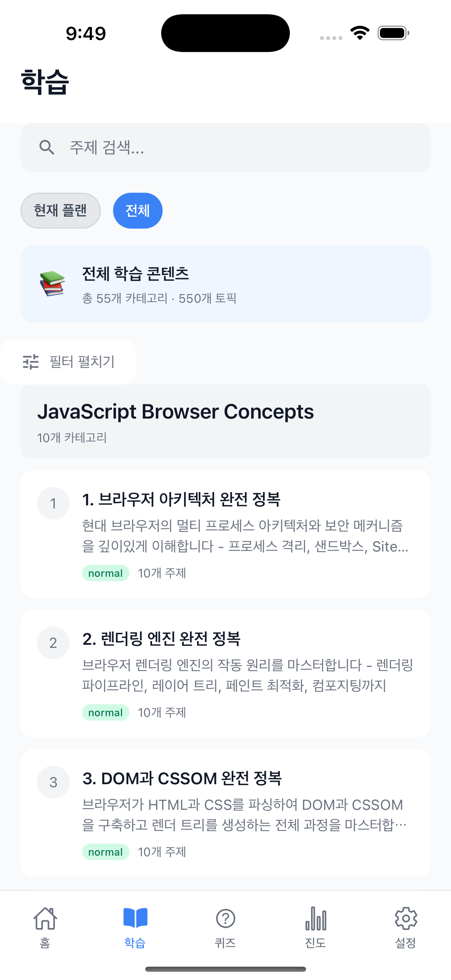Tap the normal tag on 렌더링 엔진

pyautogui.click(x=105, y=712)
